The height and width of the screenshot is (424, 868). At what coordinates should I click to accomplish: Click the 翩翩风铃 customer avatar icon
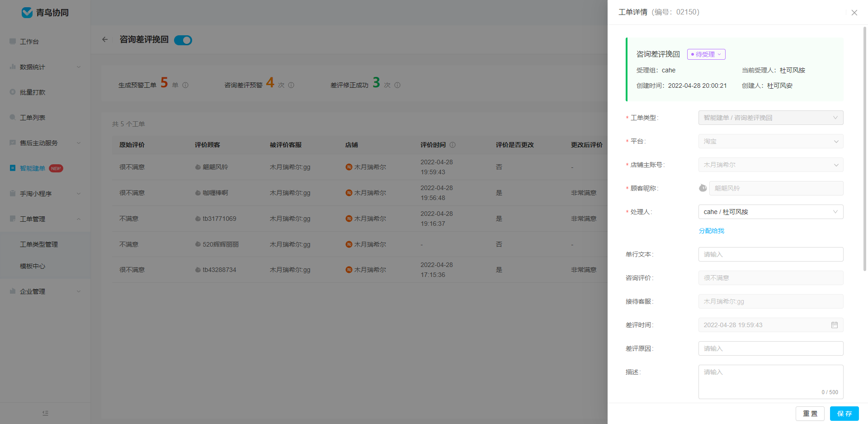[198, 167]
